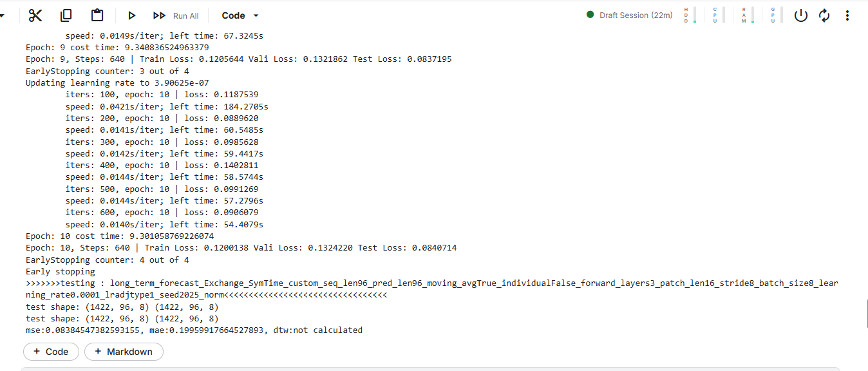
Task: Check the HDD usage meter
Action: point(690,15)
